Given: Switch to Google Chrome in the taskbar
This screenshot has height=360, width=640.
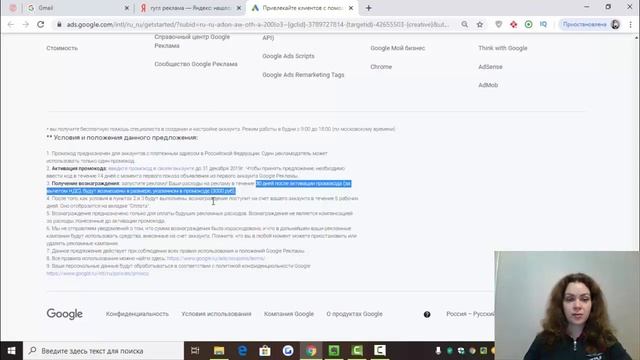Looking at the screenshot, I should click(x=311, y=351).
